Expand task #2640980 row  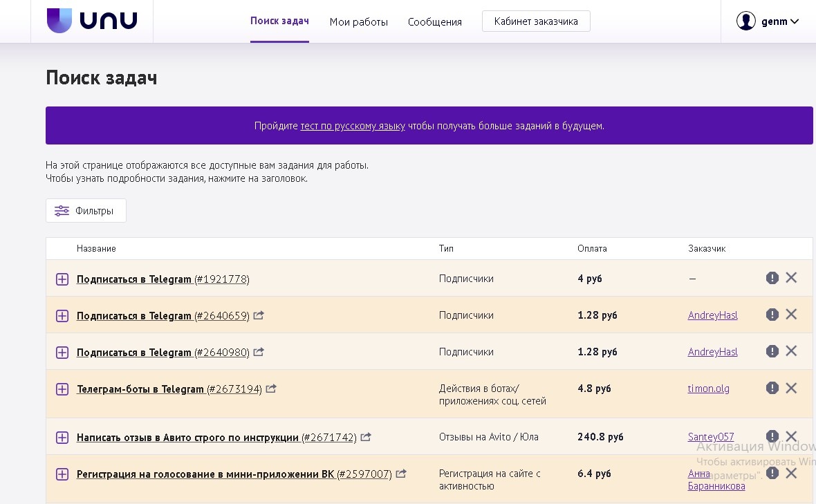[62, 353]
